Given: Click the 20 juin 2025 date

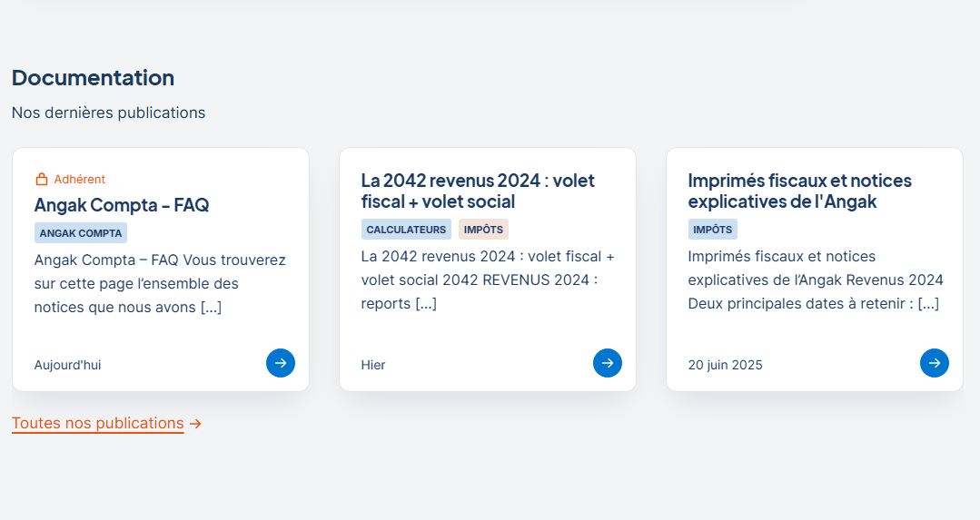Looking at the screenshot, I should (x=725, y=365).
